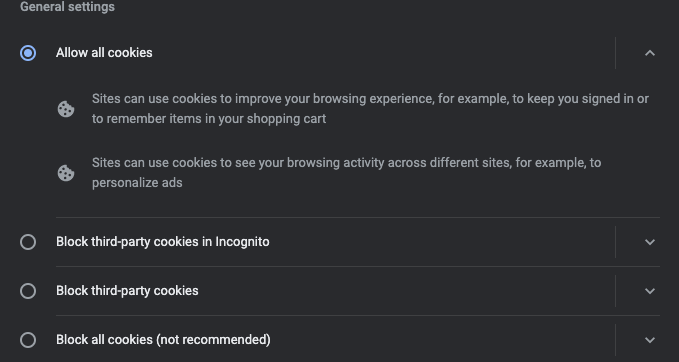679x362 pixels.
Task: Expand Block third-party cookies in Incognito details
Action: coord(650,242)
